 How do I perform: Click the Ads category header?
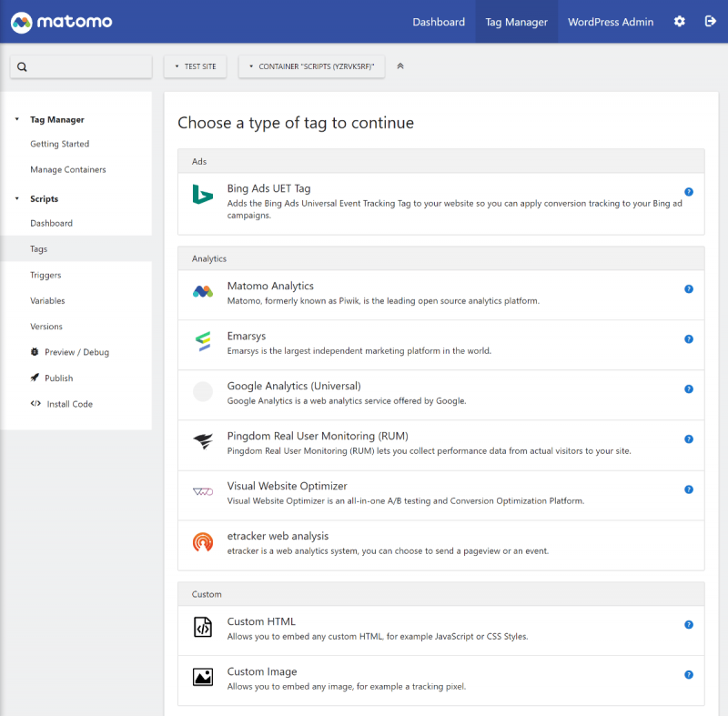pos(441,161)
